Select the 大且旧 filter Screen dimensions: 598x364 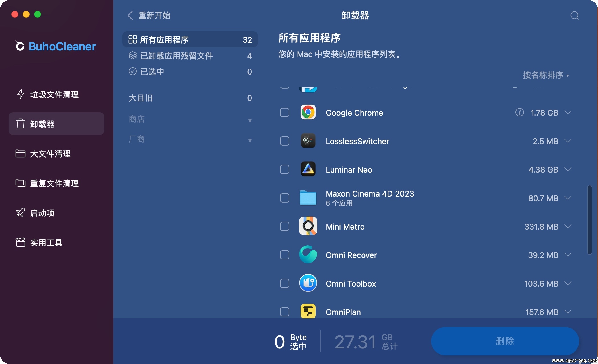tap(190, 98)
